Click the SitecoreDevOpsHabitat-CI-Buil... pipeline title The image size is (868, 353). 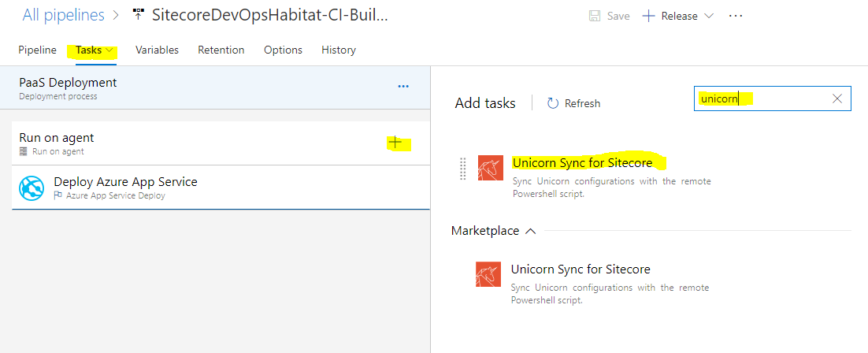[x=269, y=16]
